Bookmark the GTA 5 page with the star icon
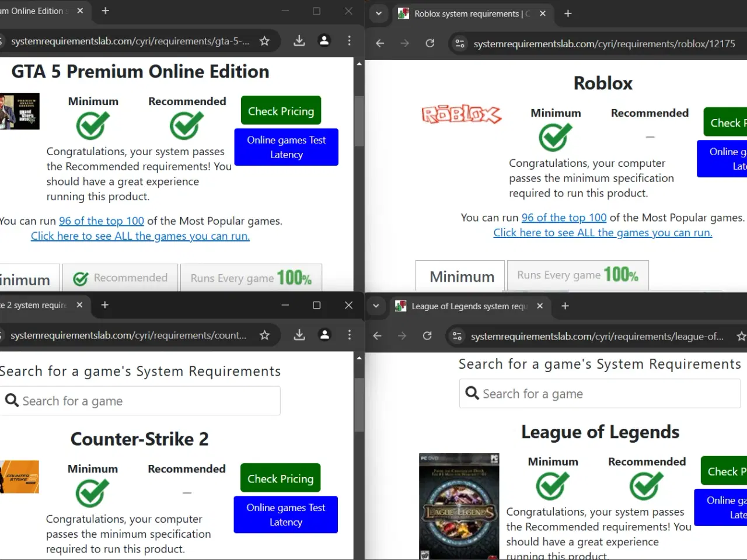 click(264, 41)
